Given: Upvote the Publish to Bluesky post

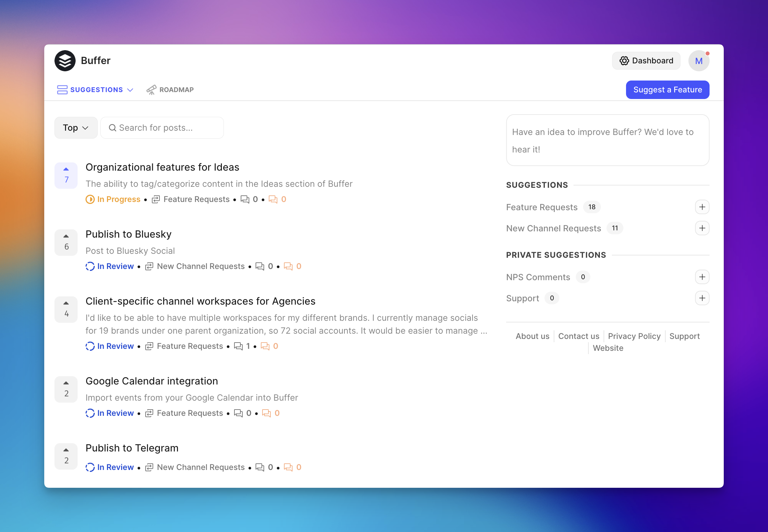Looking at the screenshot, I should click(x=66, y=242).
